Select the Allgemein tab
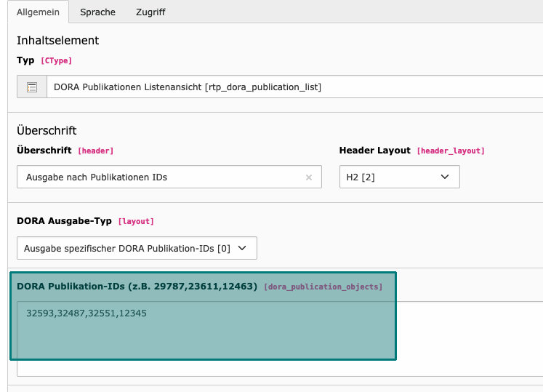This screenshot has height=392, width=543. [38, 12]
